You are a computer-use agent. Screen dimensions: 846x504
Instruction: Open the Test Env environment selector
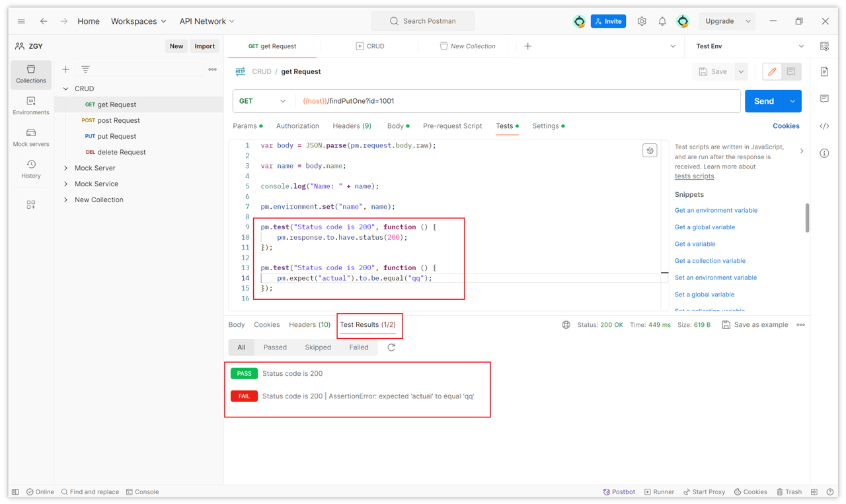(x=750, y=46)
